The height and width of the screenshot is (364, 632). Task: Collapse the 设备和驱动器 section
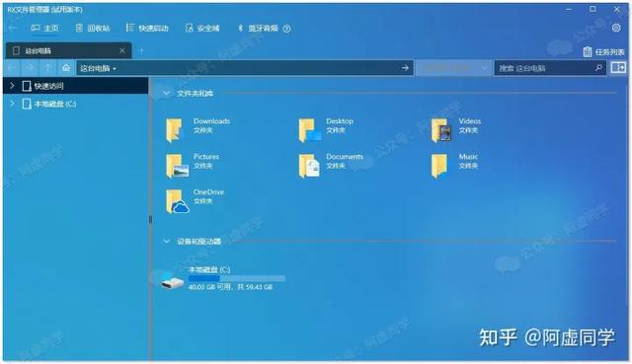click(167, 242)
